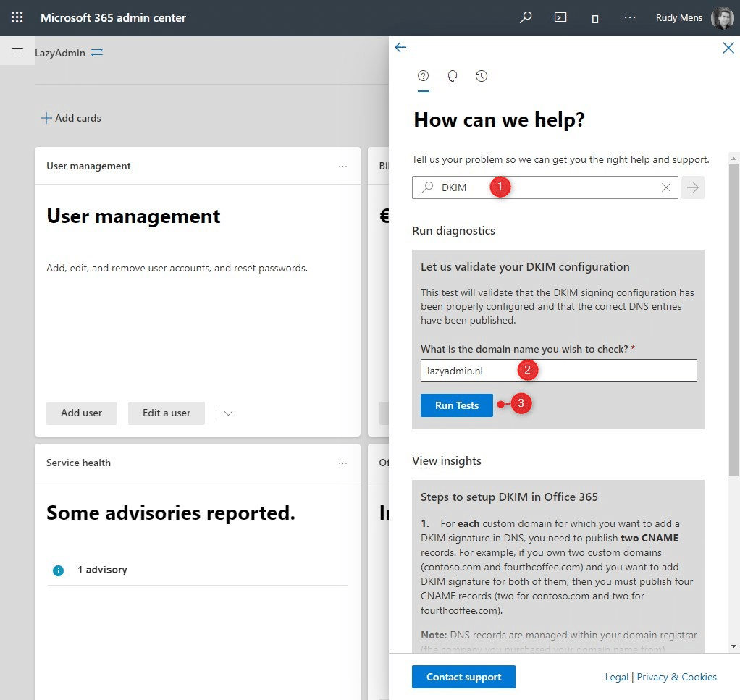Click the lazyadmin.nl domain name field
The image size is (740, 700).
(x=558, y=371)
